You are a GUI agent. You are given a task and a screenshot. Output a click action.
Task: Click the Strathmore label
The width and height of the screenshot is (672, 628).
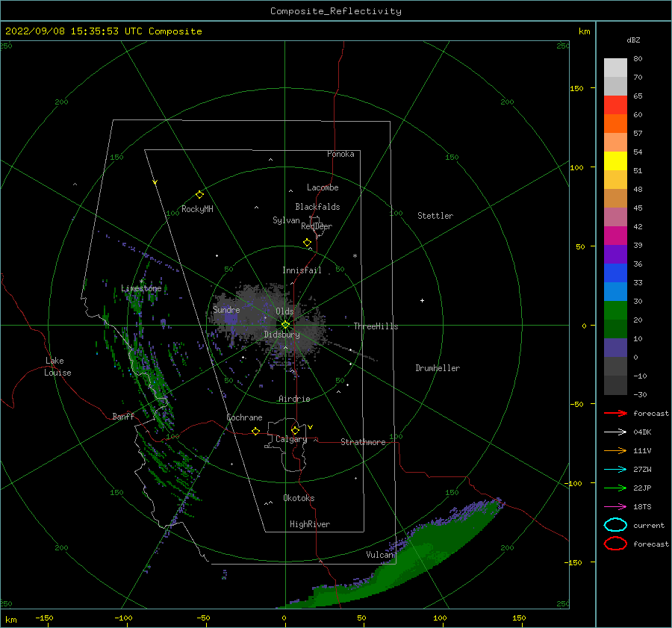coord(363,442)
